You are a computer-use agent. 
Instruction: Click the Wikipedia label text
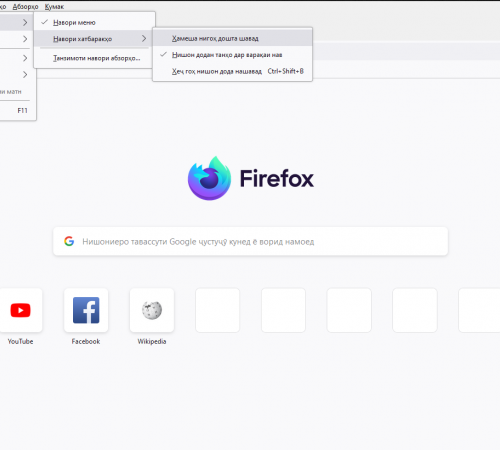coord(152,341)
